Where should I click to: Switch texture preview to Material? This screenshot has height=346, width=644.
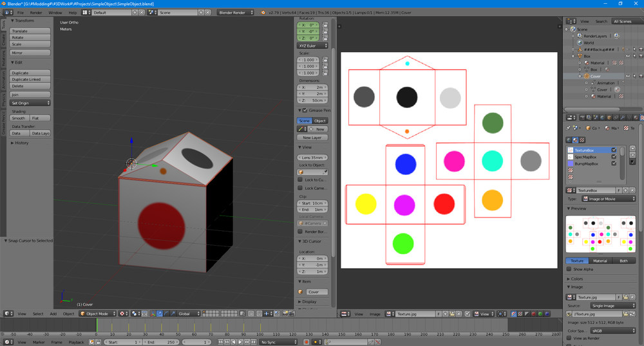[x=600, y=260]
